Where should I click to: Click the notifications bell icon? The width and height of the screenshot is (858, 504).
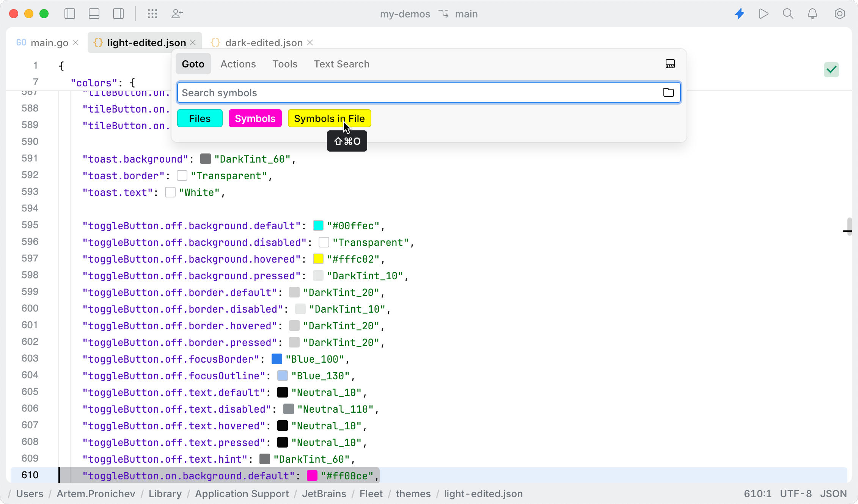click(812, 14)
